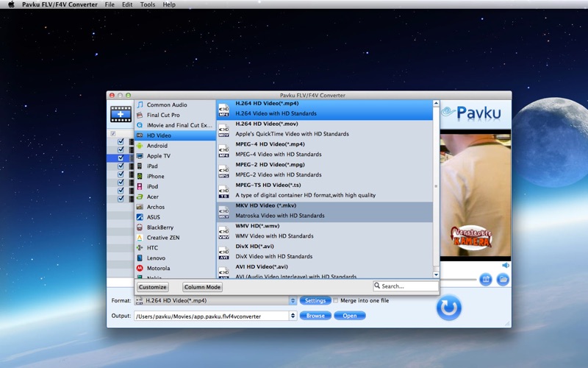
Task: Open format Settings
Action: coord(315,300)
